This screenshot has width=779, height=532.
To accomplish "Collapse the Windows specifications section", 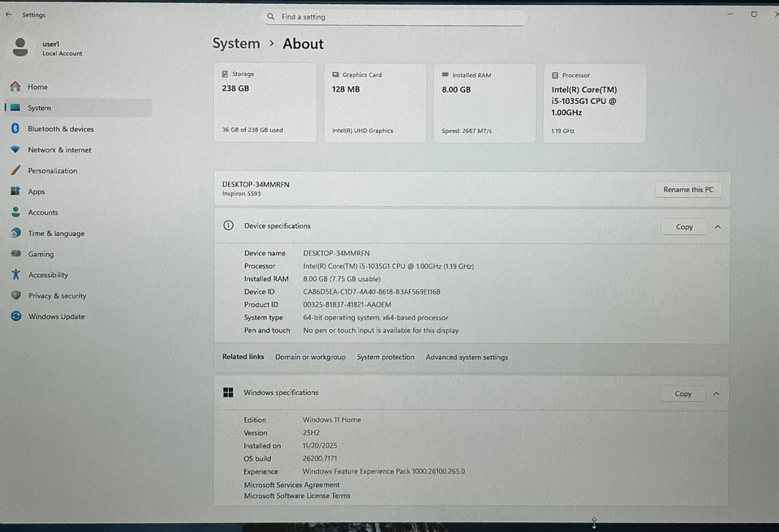I will pos(717,393).
